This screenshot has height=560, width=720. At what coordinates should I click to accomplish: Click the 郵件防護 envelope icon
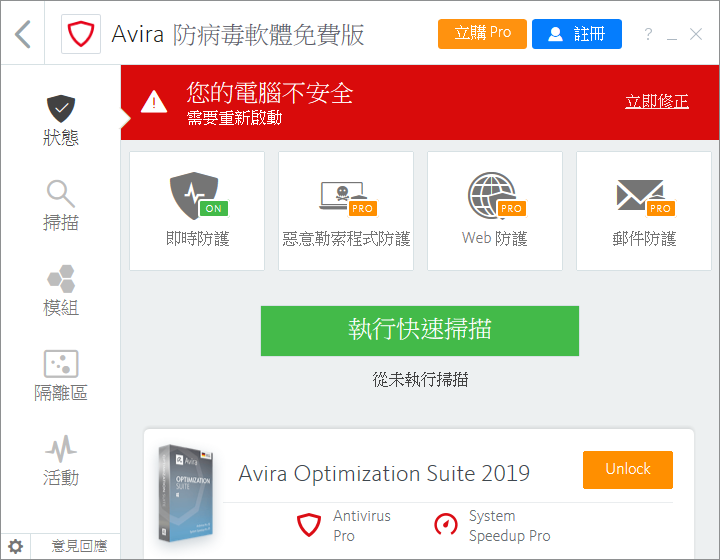click(640, 195)
